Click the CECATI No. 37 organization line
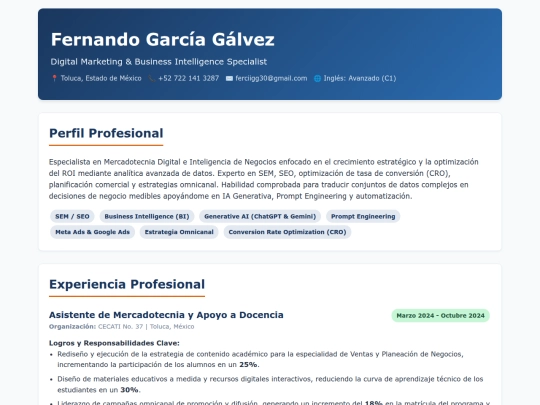540x405 pixels. coord(122,326)
